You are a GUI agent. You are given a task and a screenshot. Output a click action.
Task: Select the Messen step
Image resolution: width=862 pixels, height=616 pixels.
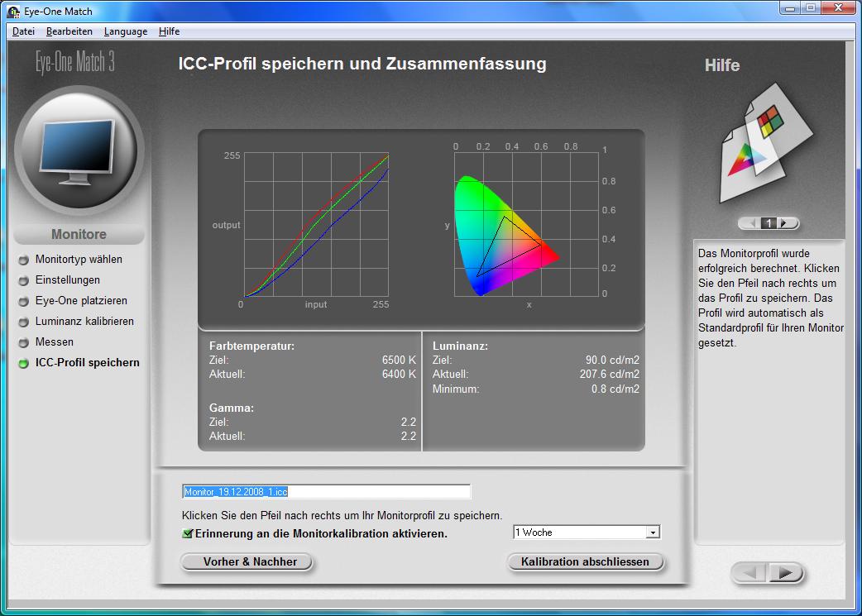[x=55, y=341]
